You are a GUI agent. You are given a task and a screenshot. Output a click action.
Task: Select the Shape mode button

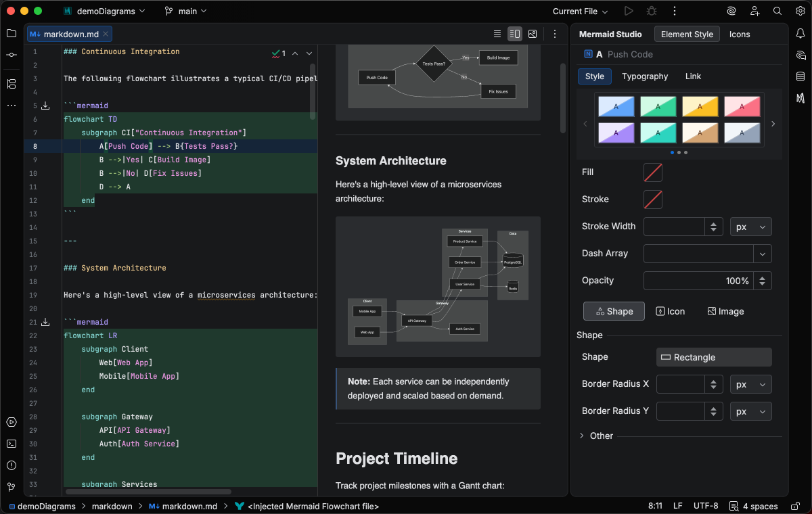[x=614, y=311]
